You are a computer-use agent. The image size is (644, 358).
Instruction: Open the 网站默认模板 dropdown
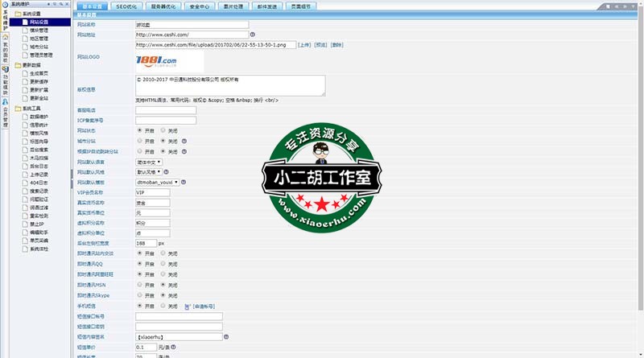[x=159, y=182]
